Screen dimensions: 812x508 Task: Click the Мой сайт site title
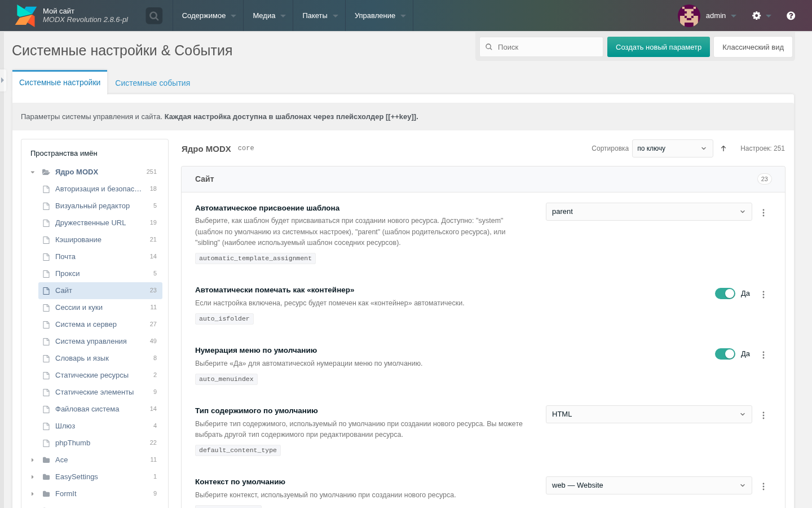tap(59, 11)
